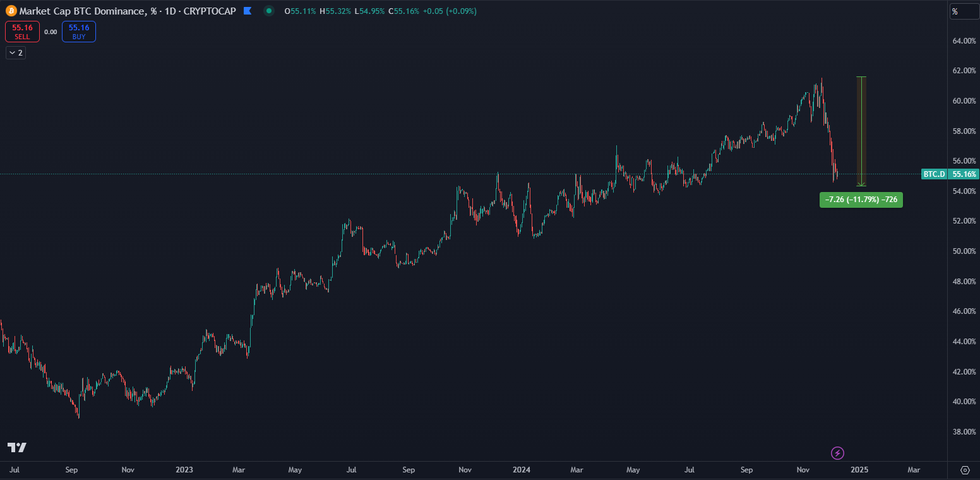Click the 2025 label on time axis
The width and height of the screenshot is (980, 480).
point(859,470)
